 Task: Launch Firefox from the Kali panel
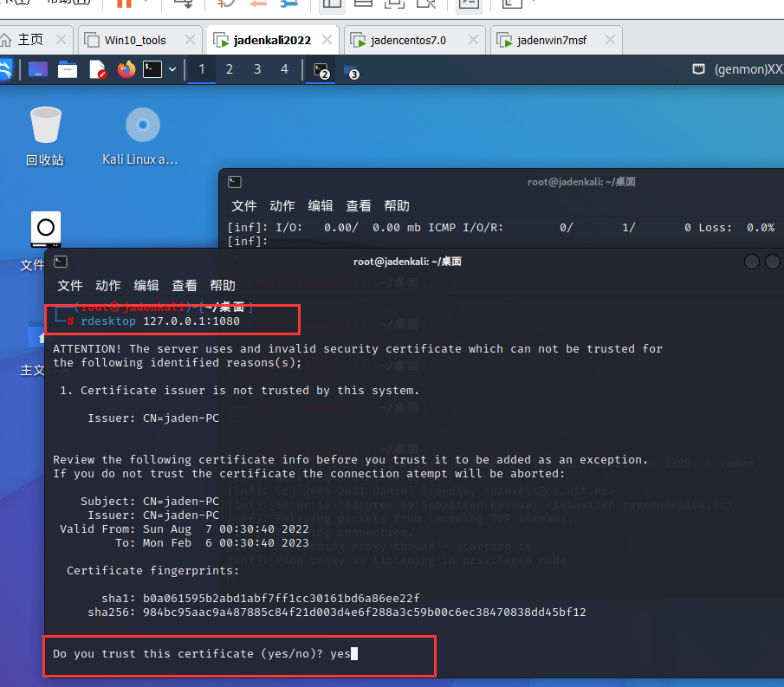126,69
